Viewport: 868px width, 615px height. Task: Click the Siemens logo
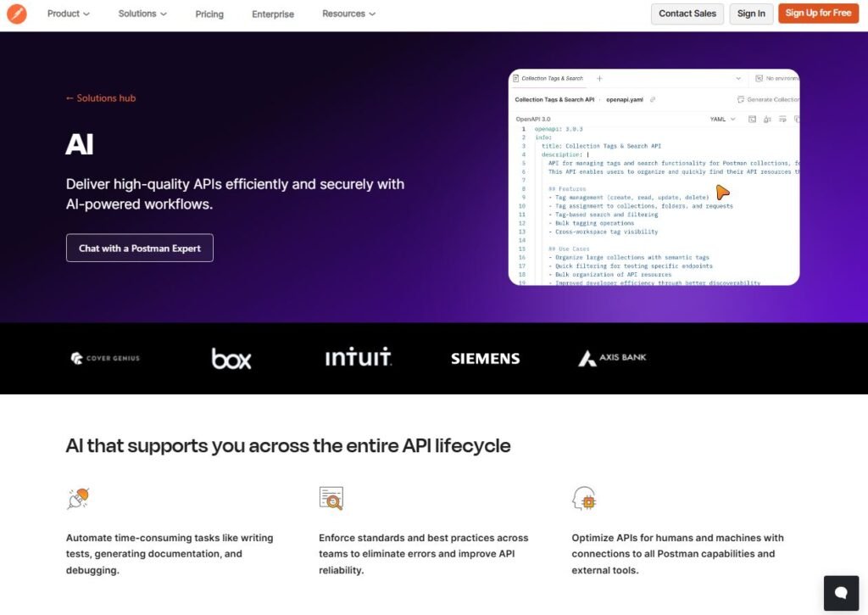485,359
